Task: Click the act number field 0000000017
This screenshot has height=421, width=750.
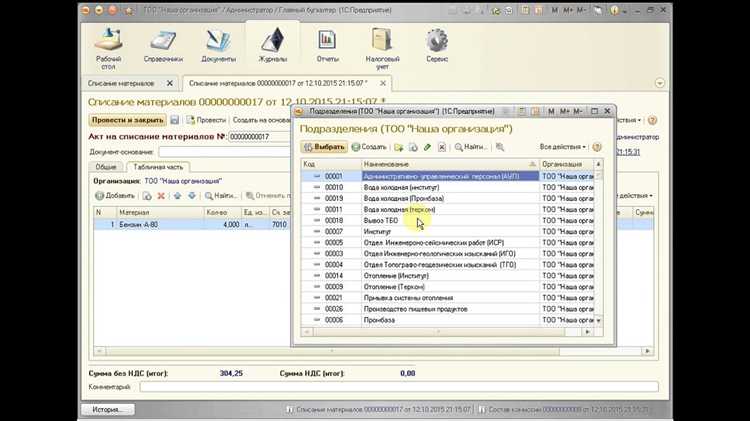Action: [x=259, y=137]
